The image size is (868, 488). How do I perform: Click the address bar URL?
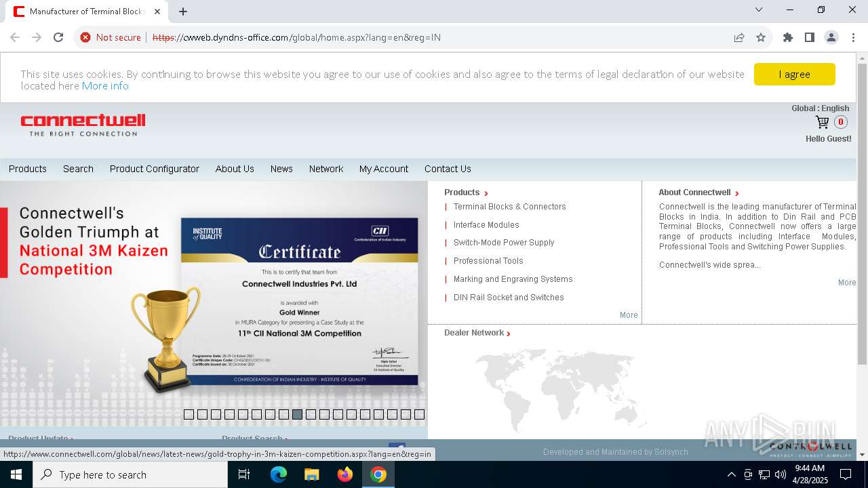296,37
